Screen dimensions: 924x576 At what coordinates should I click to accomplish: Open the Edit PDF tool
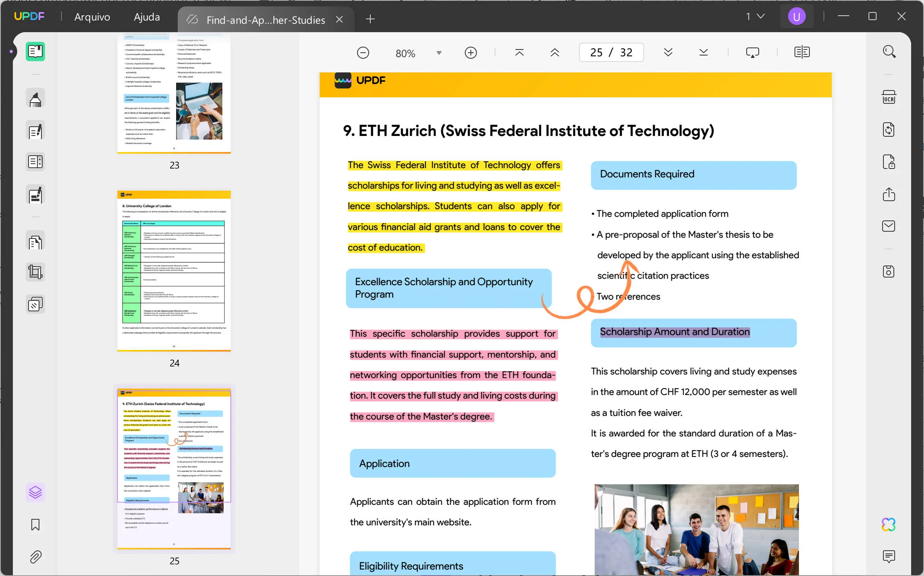coord(35,131)
